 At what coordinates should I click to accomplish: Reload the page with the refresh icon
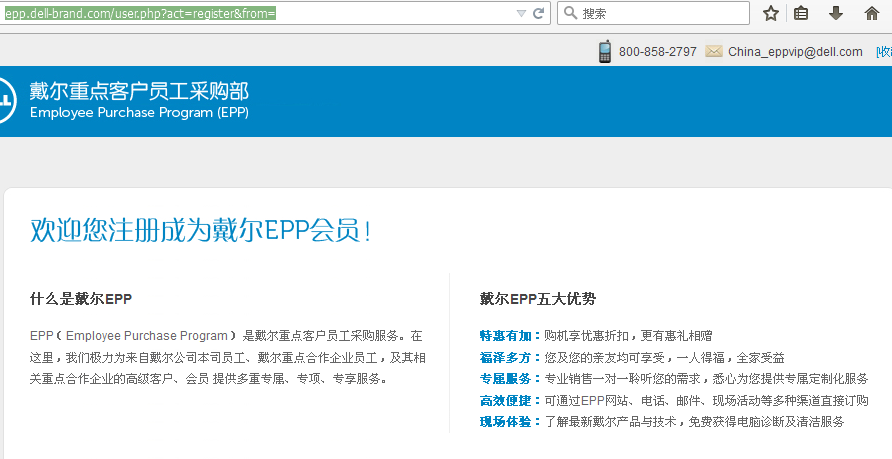[x=538, y=13]
